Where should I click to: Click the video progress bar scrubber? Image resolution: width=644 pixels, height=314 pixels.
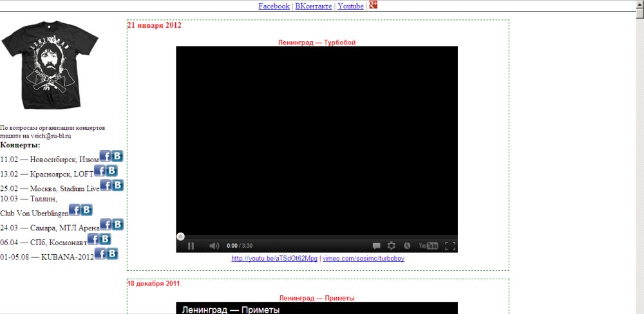point(181,236)
